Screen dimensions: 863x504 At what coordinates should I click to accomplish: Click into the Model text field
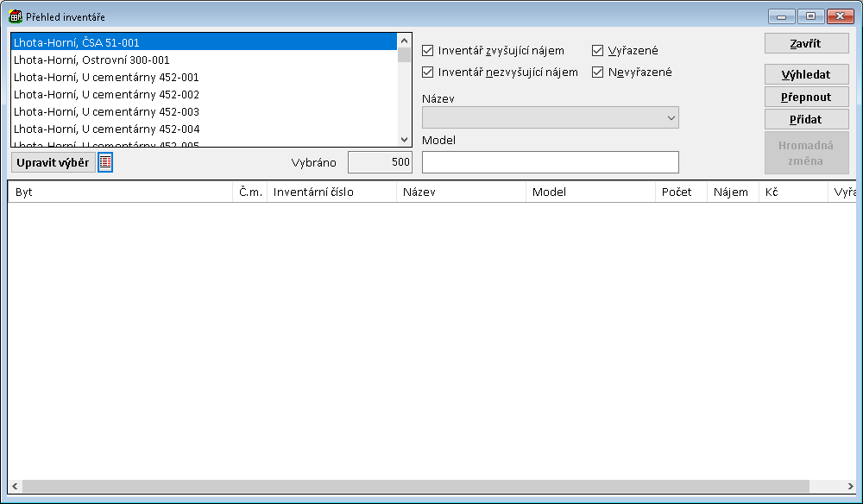click(550, 162)
